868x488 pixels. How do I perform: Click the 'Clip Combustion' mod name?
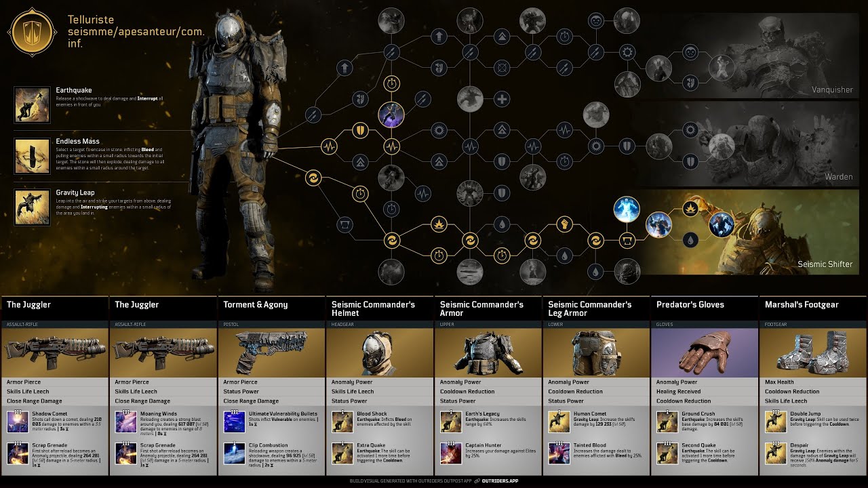(267, 446)
